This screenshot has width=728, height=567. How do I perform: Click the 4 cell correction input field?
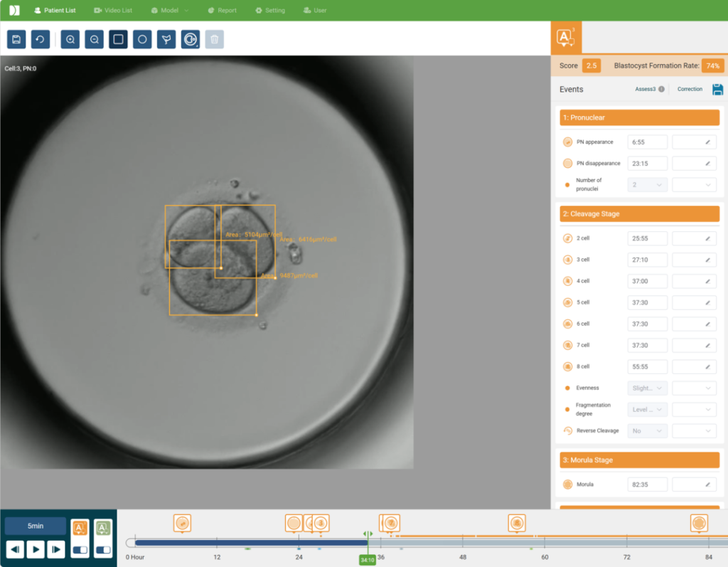coord(694,281)
